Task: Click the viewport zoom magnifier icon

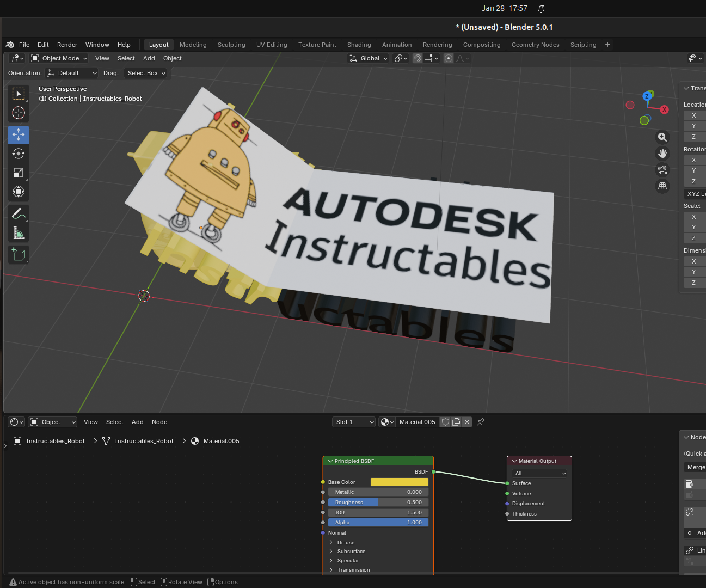Action: (662, 137)
